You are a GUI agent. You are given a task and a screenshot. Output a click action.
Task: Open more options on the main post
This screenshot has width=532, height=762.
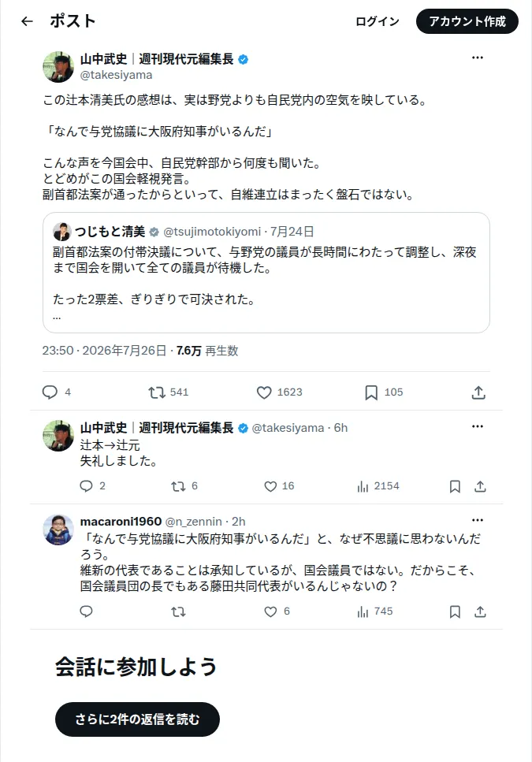pos(477,58)
